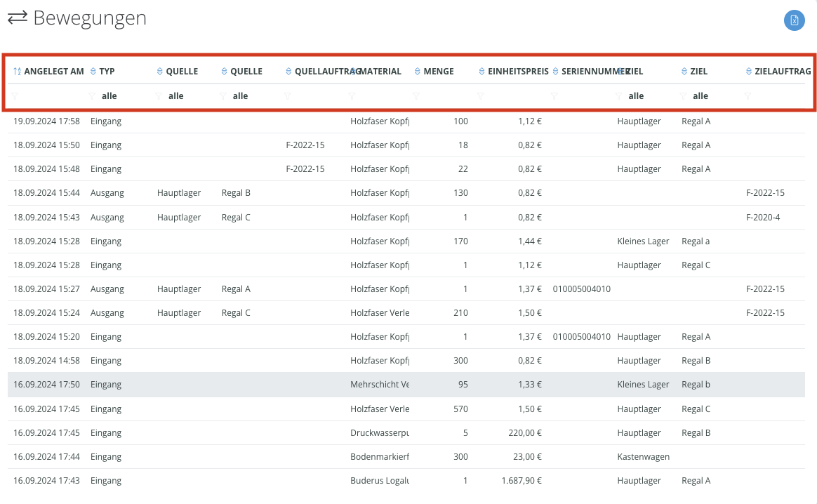The width and height of the screenshot is (817, 504).
Task: Click the quantity value 570
Action: tap(460, 409)
